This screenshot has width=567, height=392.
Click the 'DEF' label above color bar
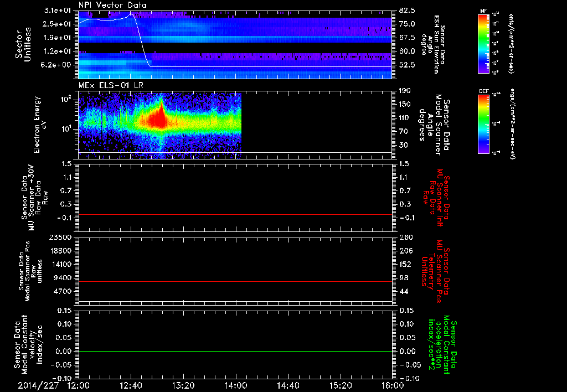483,91
